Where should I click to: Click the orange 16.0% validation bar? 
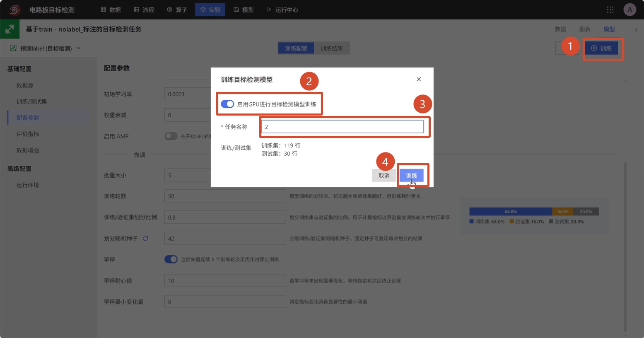[x=562, y=212]
